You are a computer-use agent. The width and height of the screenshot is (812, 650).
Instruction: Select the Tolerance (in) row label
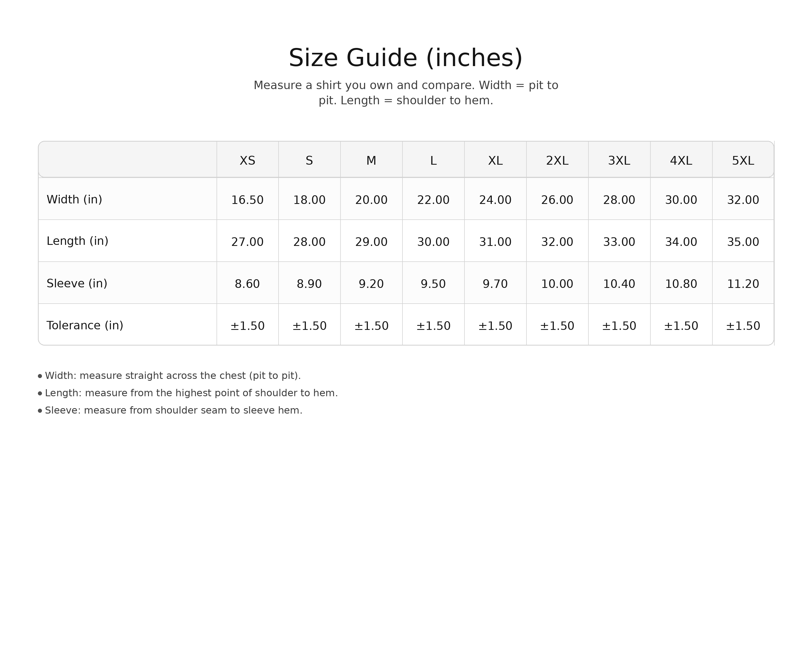click(85, 326)
